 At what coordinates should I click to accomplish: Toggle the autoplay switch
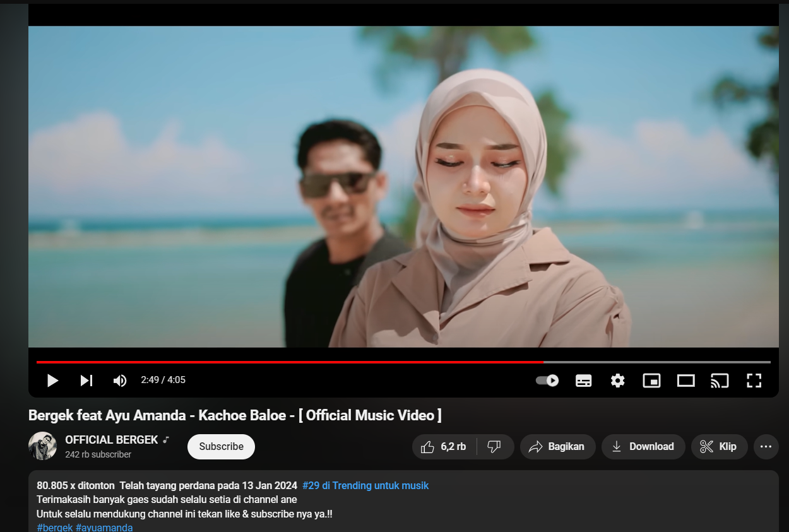click(547, 381)
